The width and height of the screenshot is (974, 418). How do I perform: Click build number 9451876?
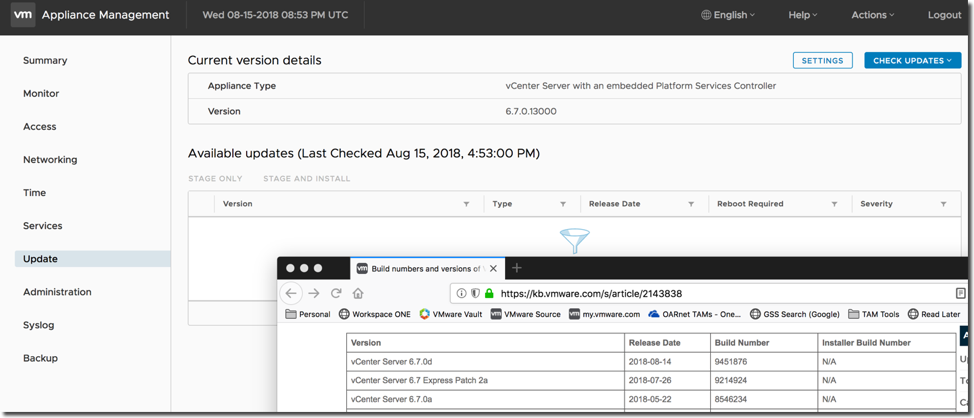[730, 361]
